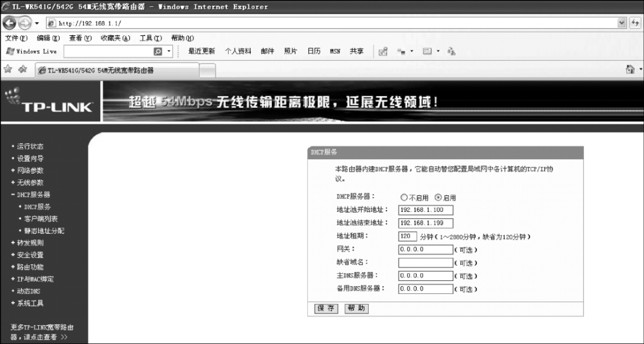644x344 pixels.
Task: Click the 保存 button
Action: (x=326, y=309)
